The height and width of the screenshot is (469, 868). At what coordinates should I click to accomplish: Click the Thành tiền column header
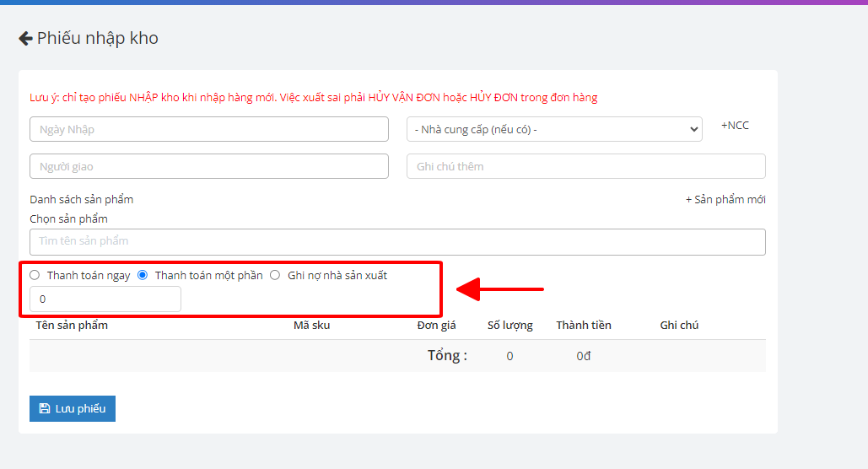coord(583,326)
